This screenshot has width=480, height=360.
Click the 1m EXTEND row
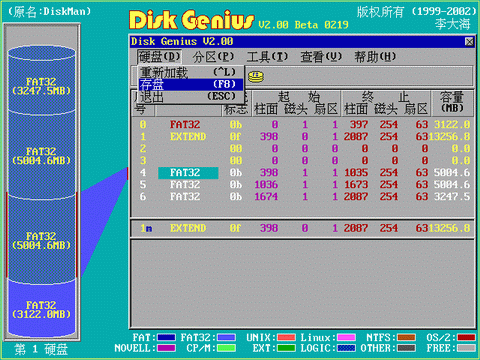(303, 228)
